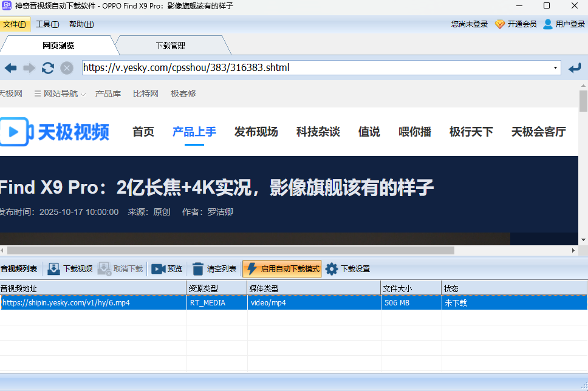The image size is (588, 391).
Task: Click the go arrow beside the address bar
Action: [574, 68]
